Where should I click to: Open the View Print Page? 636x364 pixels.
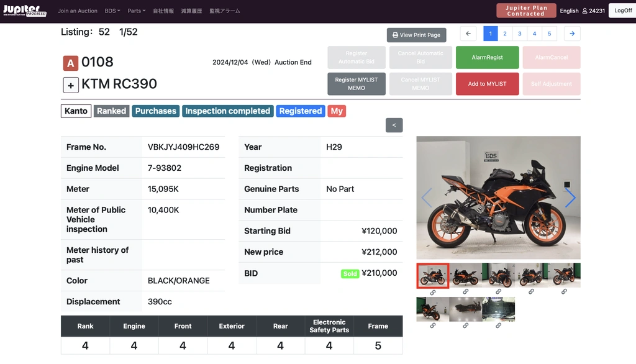416,35
